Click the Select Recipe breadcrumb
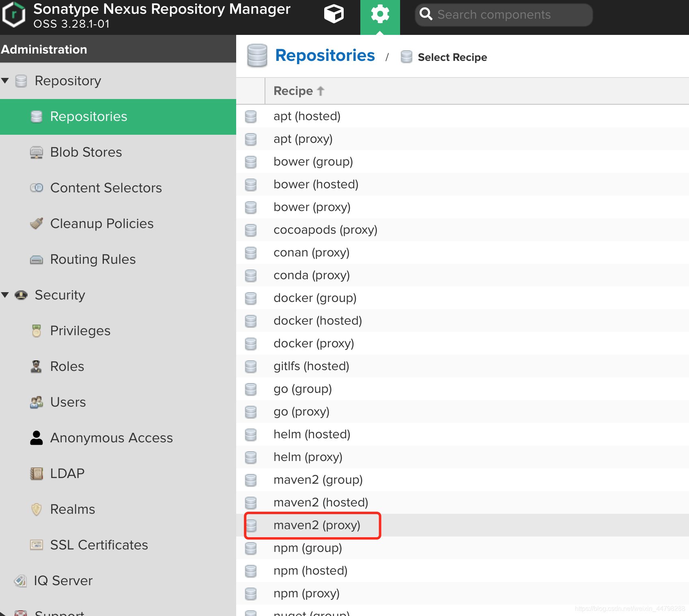689x616 pixels. (x=452, y=57)
